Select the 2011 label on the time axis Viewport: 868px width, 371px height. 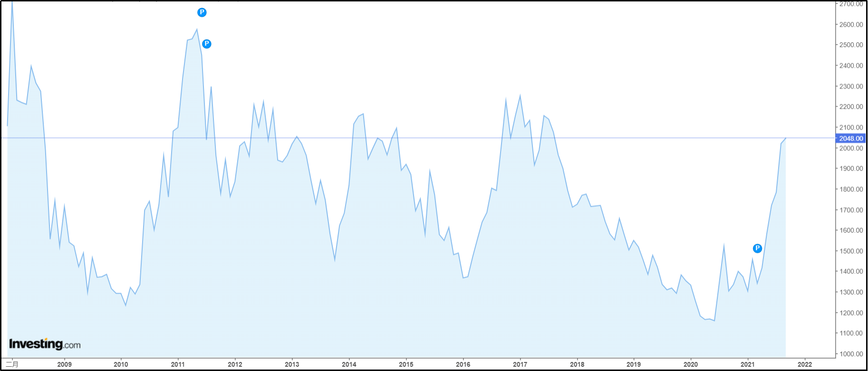(178, 364)
